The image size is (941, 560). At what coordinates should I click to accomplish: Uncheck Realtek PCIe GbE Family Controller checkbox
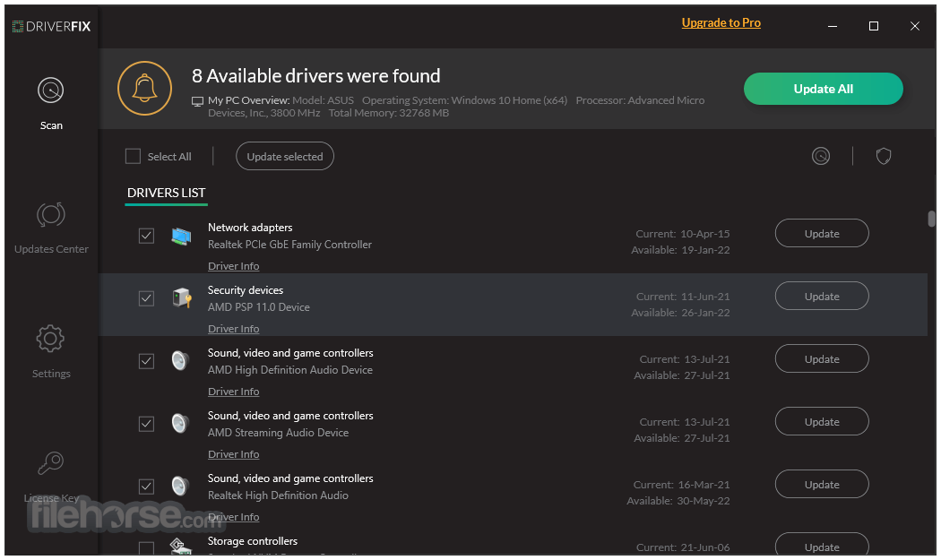(146, 236)
